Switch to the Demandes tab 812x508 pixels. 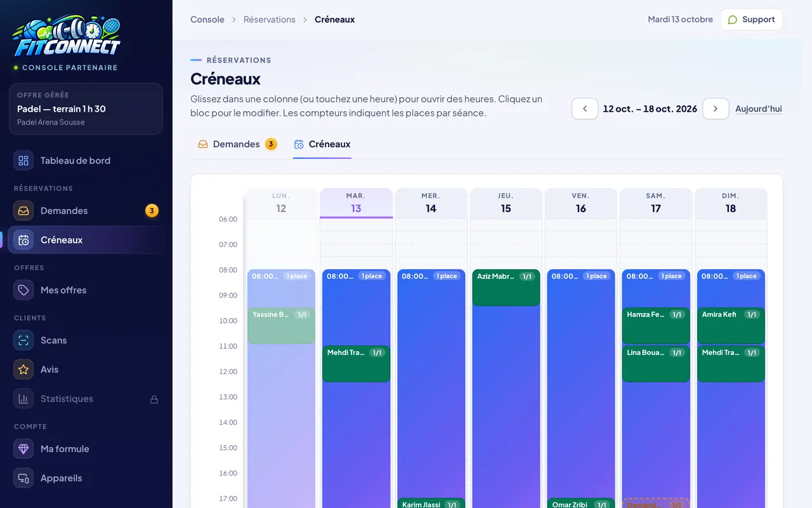[237, 144]
